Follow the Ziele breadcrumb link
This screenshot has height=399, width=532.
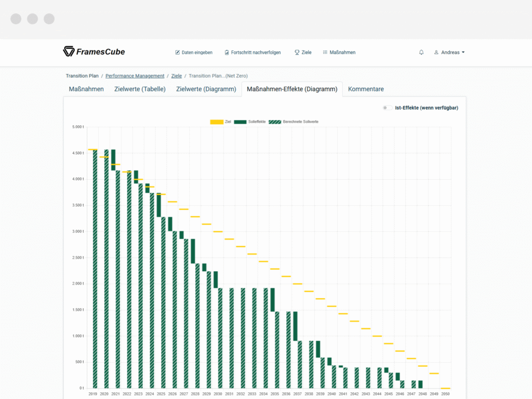tap(177, 76)
